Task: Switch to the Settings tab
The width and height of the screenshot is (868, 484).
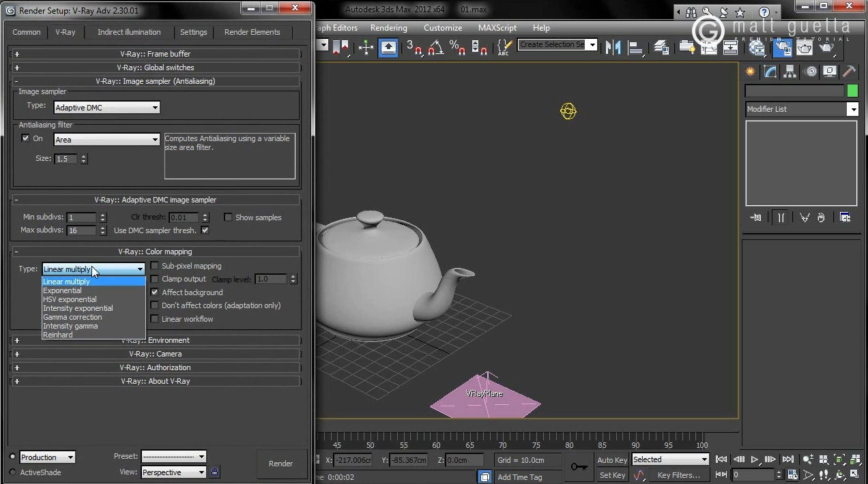Action: tap(194, 32)
